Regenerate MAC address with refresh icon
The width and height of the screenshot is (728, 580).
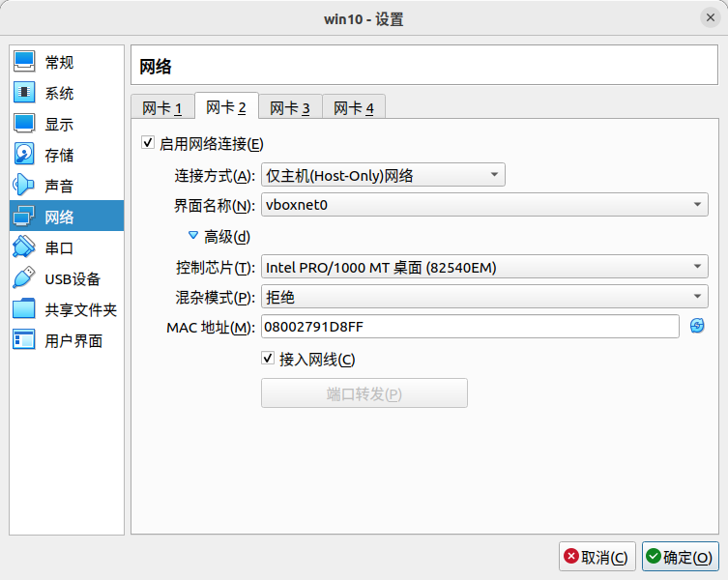pyautogui.click(x=697, y=327)
